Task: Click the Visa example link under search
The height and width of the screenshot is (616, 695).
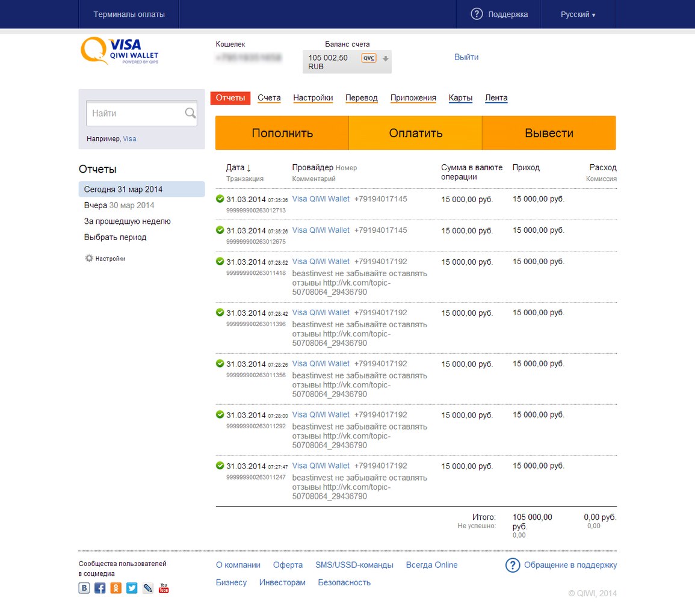Action: (x=129, y=139)
